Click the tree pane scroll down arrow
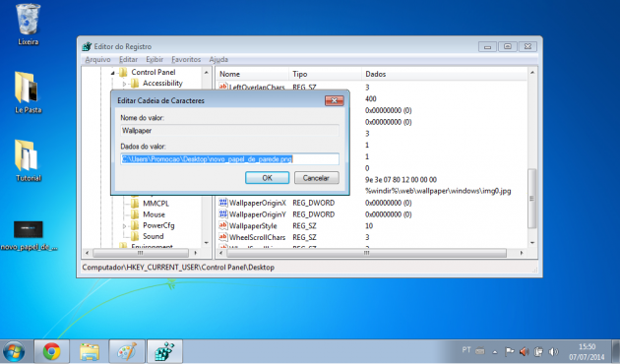 (x=207, y=243)
